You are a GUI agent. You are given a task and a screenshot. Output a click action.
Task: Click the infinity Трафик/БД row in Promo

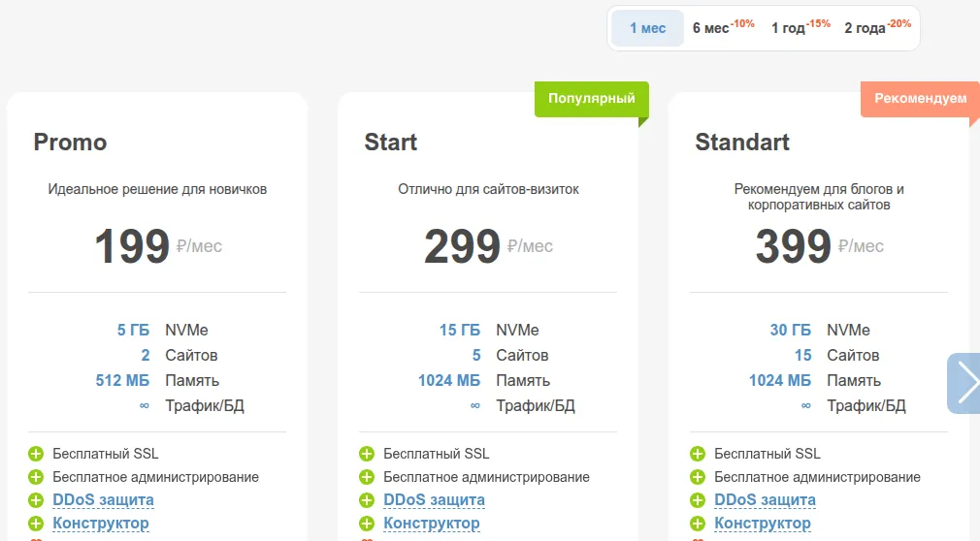tap(192, 406)
